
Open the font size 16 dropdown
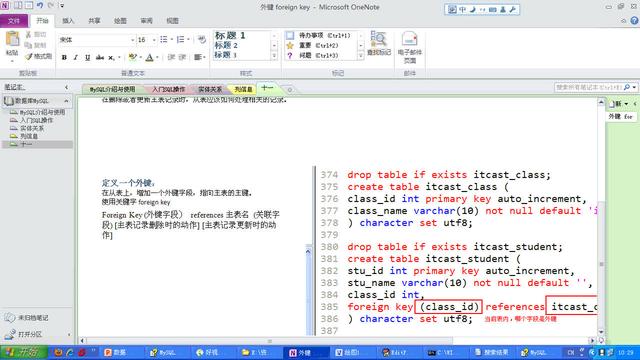[x=154, y=40]
